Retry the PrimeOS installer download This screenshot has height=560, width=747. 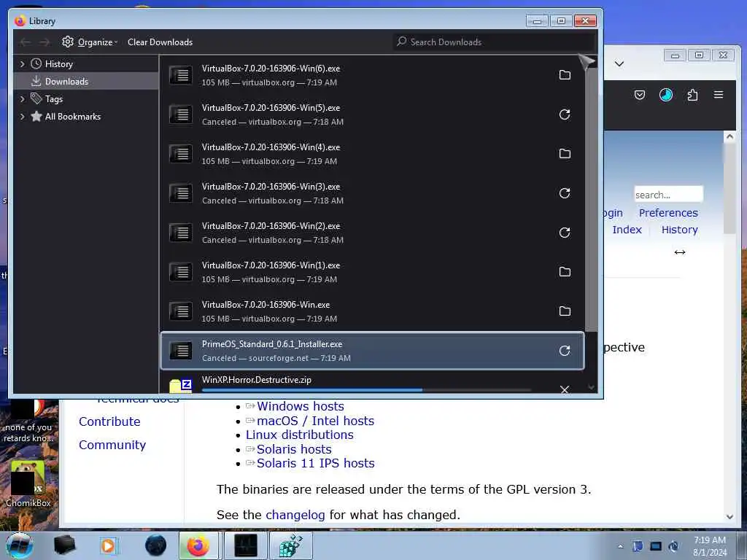click(x=565, y=351)
